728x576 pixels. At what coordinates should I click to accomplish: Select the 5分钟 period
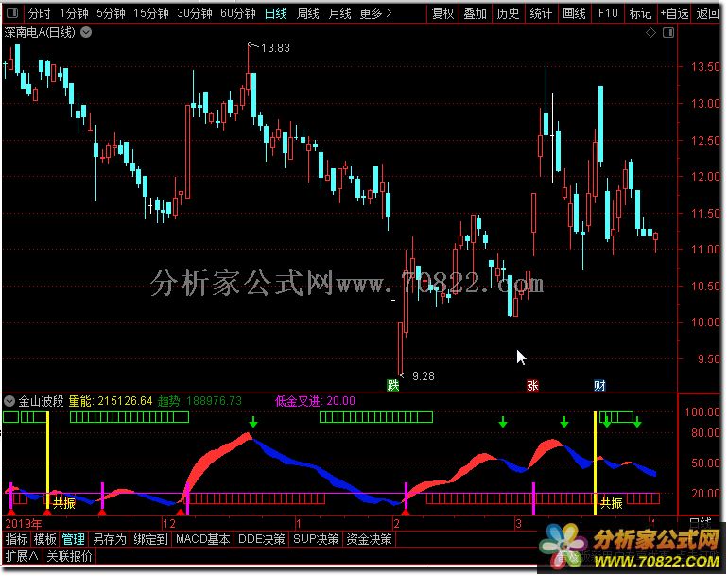(x=111, y=13)
